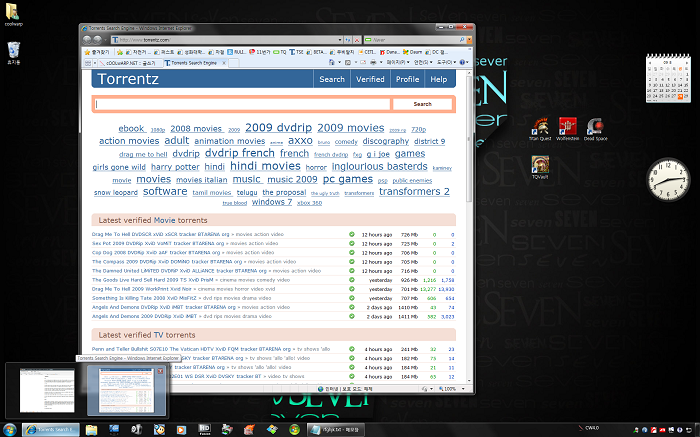
Task: Click the Add to Favorites Bar star icon
Action: pyautogui.click(x=120, y=52)
